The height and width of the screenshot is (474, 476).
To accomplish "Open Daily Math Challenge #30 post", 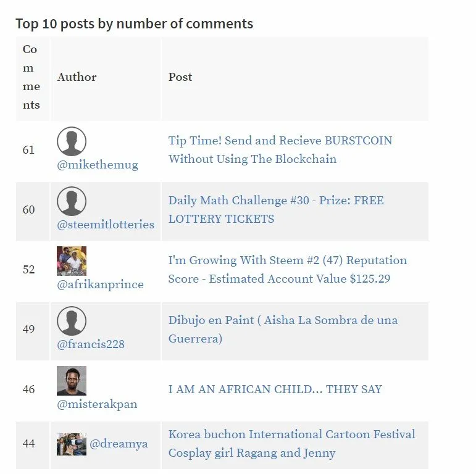I will click(276, 210).
